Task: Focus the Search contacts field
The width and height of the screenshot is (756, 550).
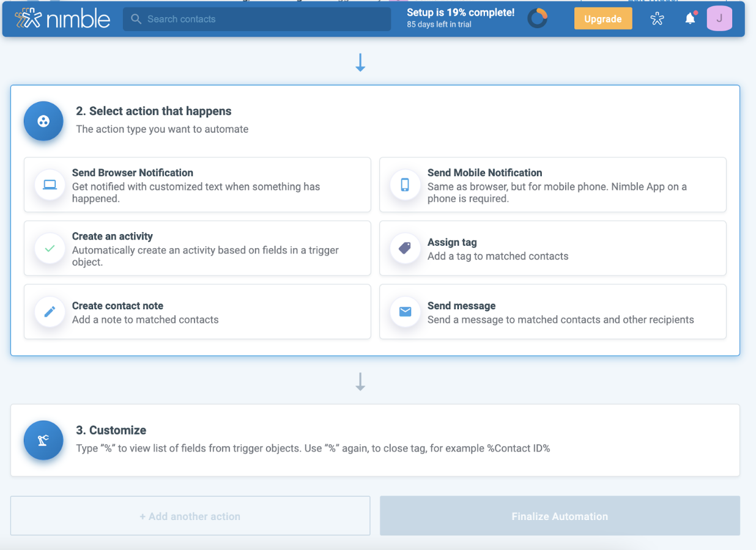Action: pos(257,19)
